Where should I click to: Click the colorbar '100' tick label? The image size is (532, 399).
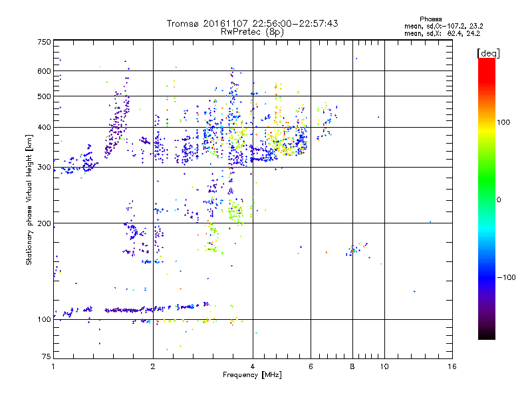click(x=503, y=122)
